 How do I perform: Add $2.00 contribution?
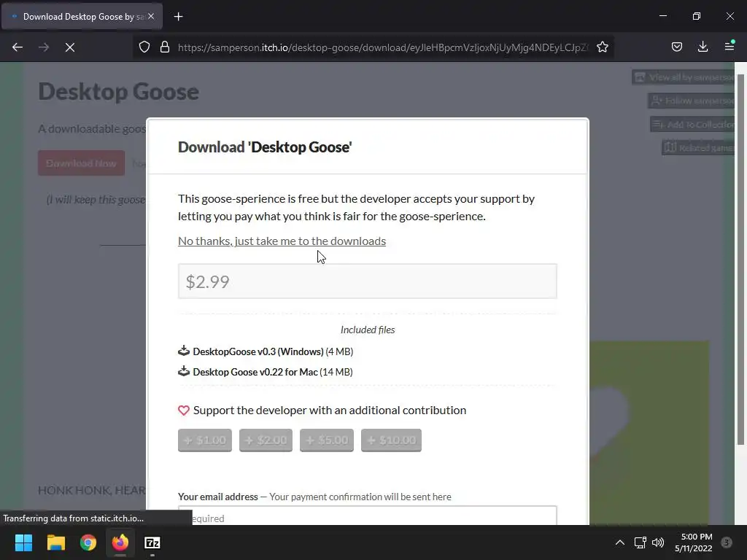[266, 440]
